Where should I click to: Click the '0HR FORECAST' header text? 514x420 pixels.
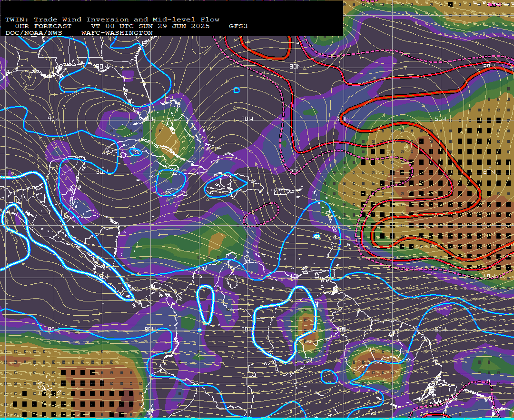tap(43, 26)
